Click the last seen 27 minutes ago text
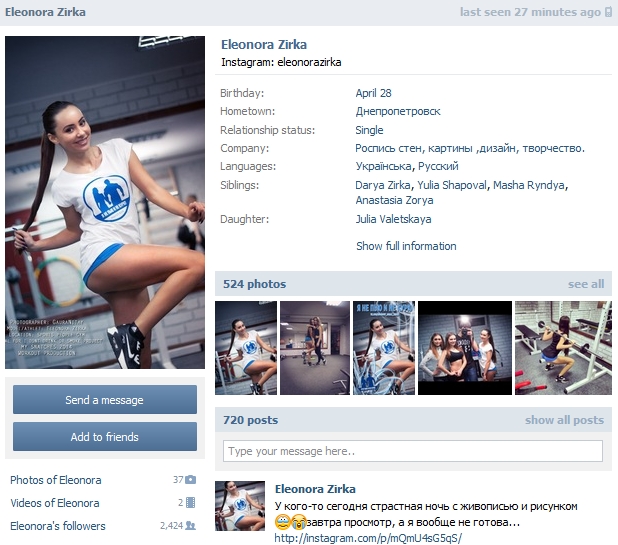Screen dimensions: 618x545 coord(531,12)
